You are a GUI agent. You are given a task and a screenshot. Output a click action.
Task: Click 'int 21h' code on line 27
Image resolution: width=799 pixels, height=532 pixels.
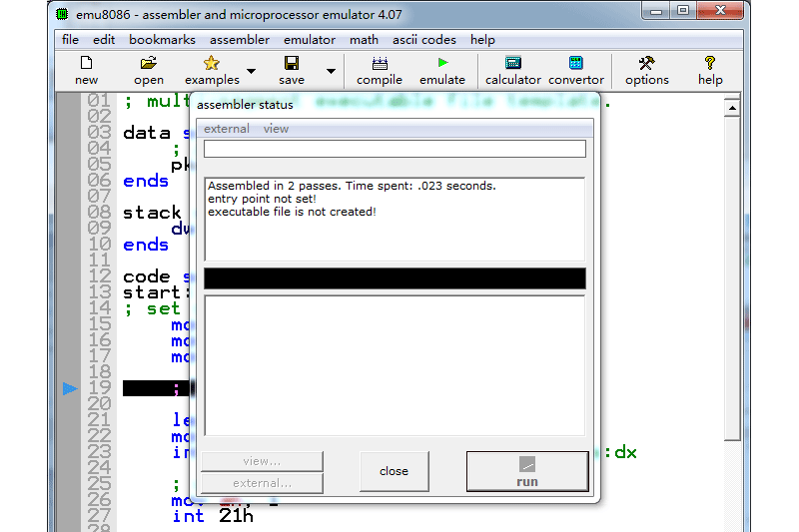point(213,517)
